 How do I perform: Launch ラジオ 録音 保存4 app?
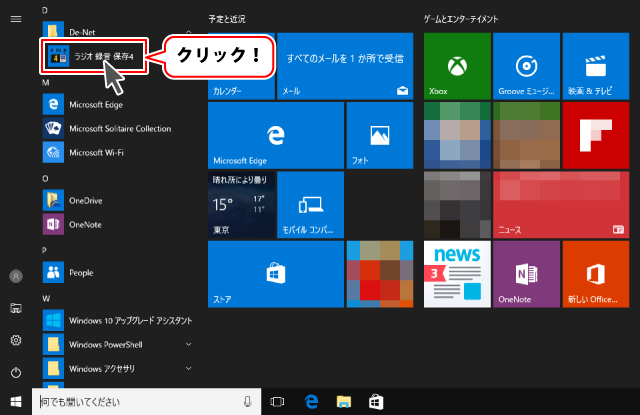coord(93,56)
